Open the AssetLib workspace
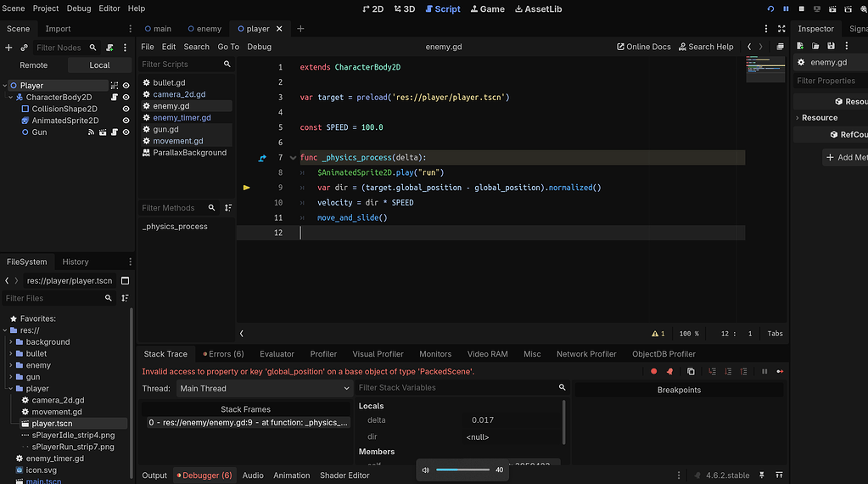This screenshot has height=484, width=868. pyautogui.click(x=538, y=8)
